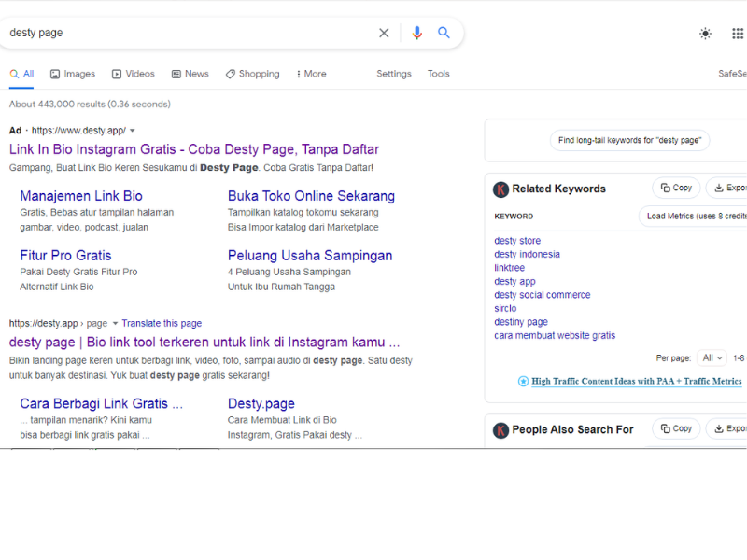Select the desty store related keyword
Image resolution: width=747 pixels, height=560 pixels.
(517, 241)
